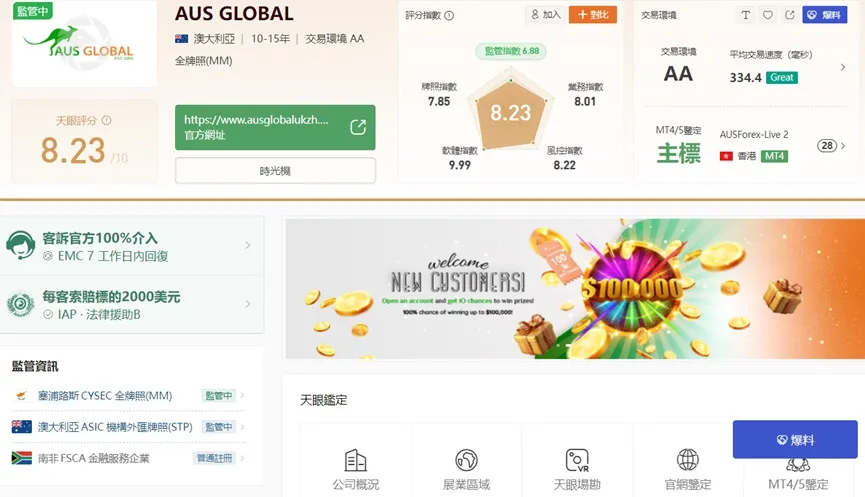This screenshot has height=497, width=865.
Task: Select the 官網鑒定 globe tab
Action: 687,469
